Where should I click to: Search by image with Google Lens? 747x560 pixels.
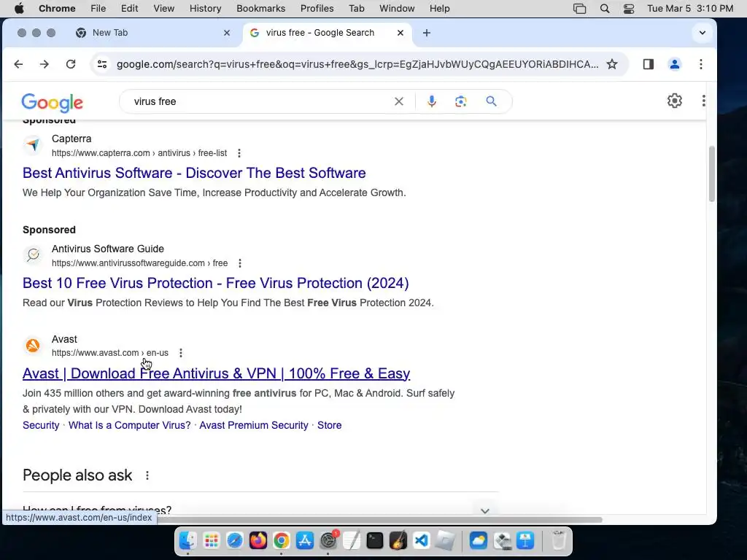point(461,101)
